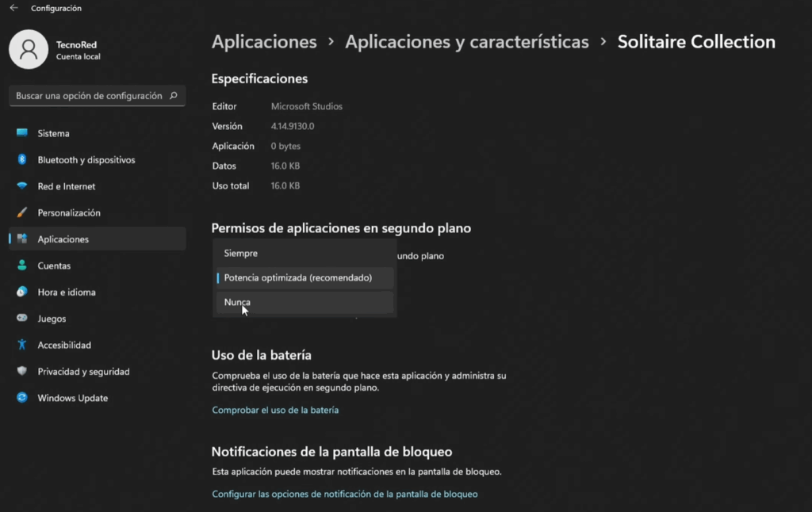
Task: Click the Aplicaciones breadcrumb
Action: (264, 41)
